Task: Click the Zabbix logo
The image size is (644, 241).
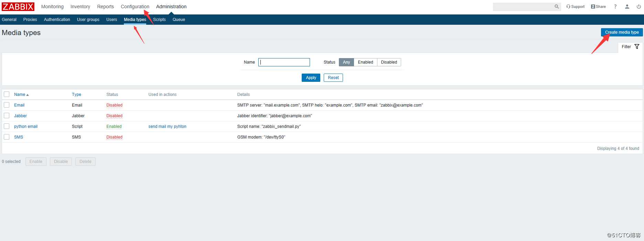Action: point(18,7)
